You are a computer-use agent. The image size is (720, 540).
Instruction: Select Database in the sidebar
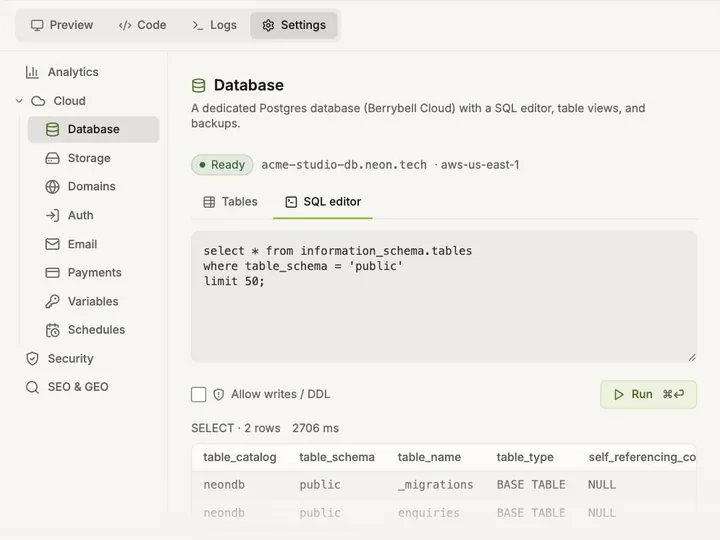(93, 129)
